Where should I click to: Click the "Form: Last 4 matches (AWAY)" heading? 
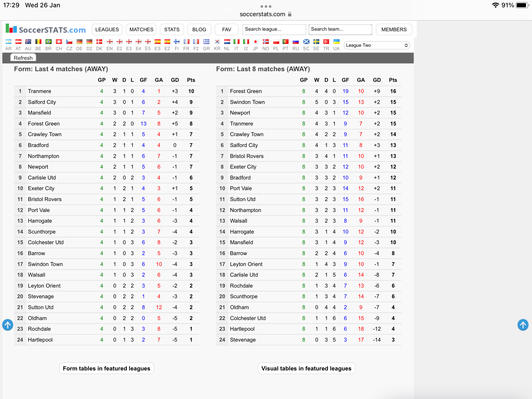(61, 69)
